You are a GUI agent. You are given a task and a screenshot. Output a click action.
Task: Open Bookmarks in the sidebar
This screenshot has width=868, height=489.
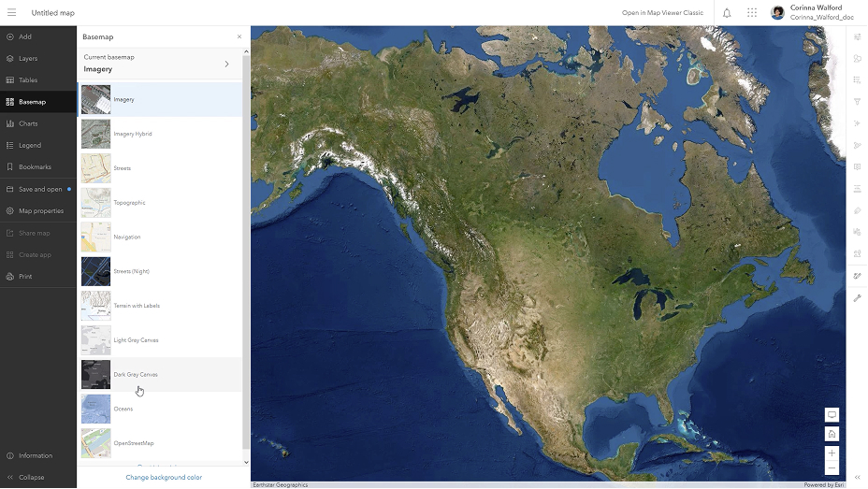coord(38,166)
